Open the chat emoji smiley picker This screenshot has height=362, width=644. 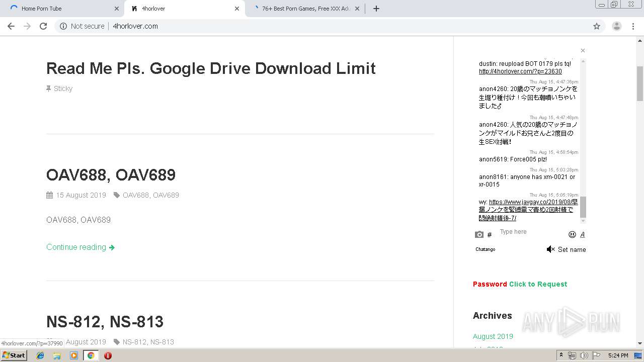pos(572,234)
